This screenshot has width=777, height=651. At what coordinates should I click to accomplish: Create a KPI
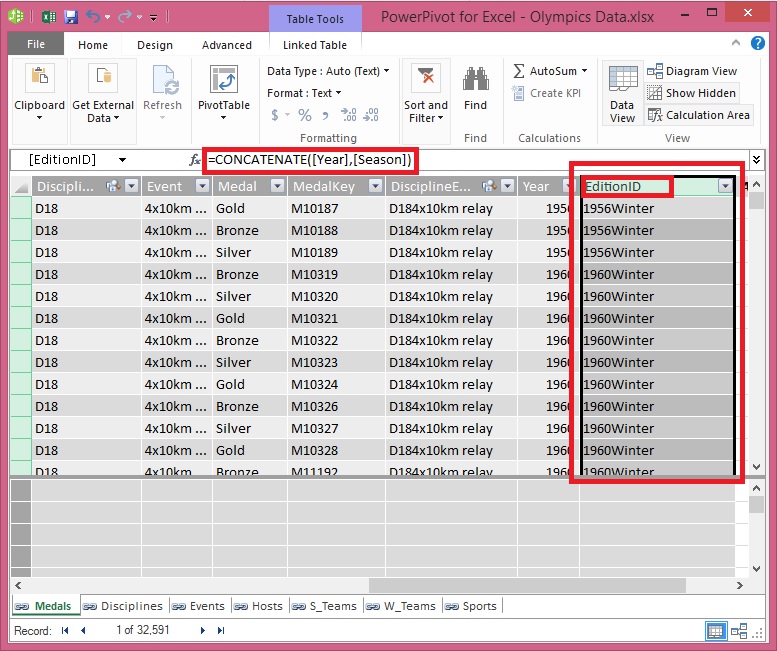pyautogui.click(x=547, y=93)
